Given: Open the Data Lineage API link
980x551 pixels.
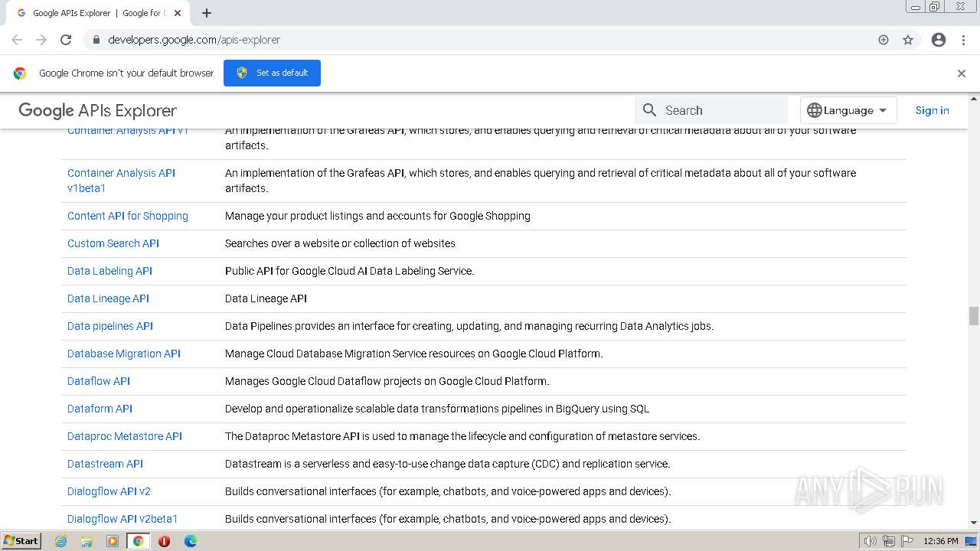Looking at the screenshot, I should point(108,298).
